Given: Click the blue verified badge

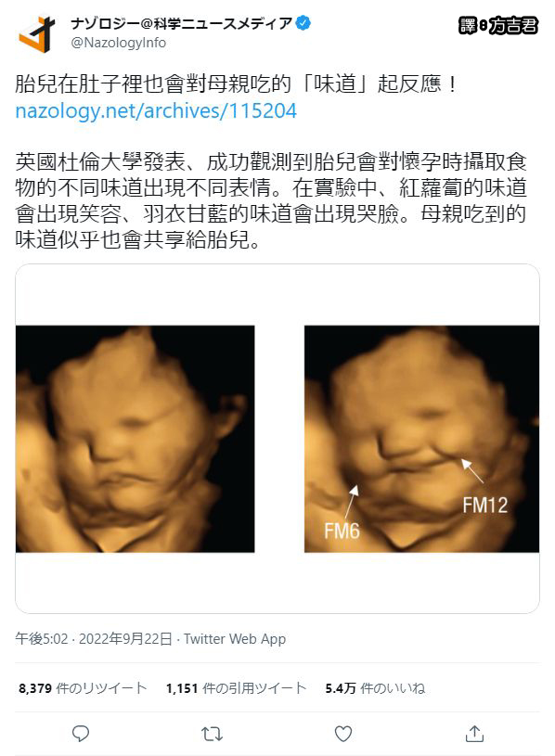Looking at the screenshot, I should (303, 22).
